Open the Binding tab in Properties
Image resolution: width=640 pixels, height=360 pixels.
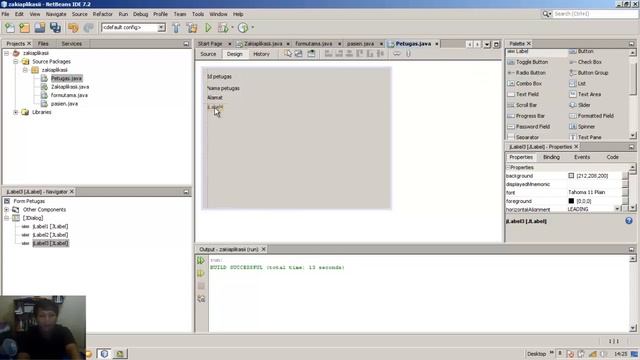click(551, 157)
